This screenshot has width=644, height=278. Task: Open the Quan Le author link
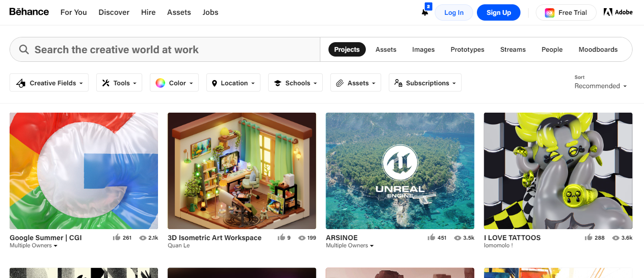[179, 246]
